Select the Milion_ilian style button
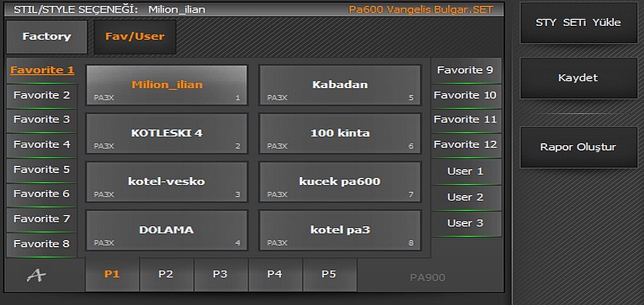Viewport: 644px width, 305px height. pyautogui.click(x=167, y=85)
